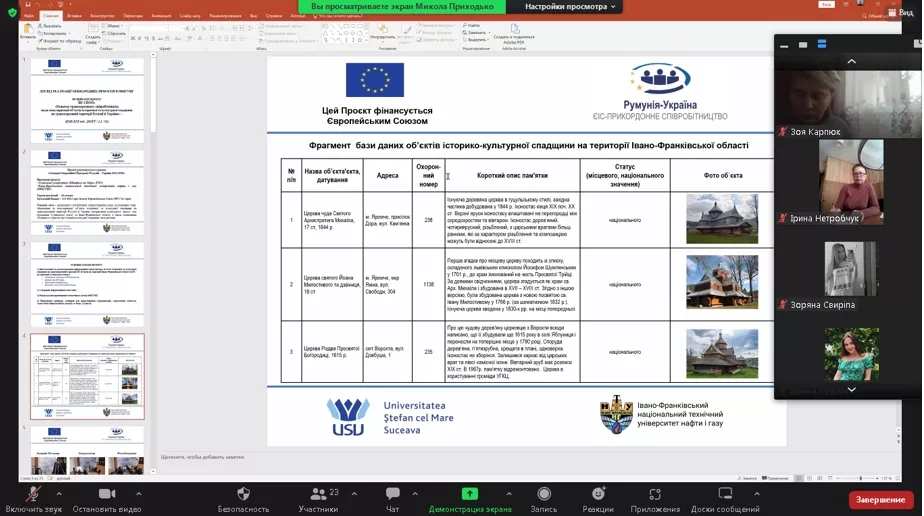Open the Файл tab in PowerPoint
924x516 pixels.
click(x=27, y=16)
